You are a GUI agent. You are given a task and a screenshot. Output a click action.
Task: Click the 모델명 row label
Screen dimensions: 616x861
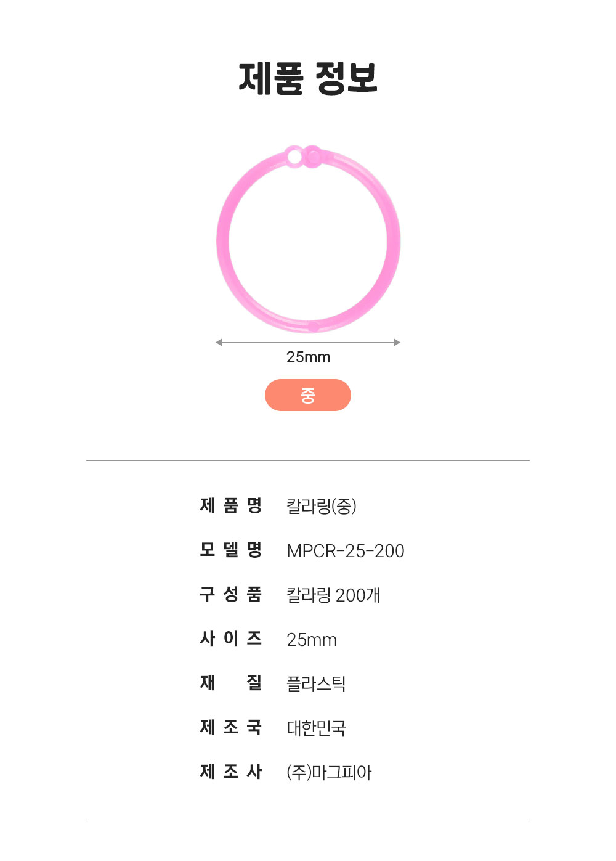click(231, 550)
